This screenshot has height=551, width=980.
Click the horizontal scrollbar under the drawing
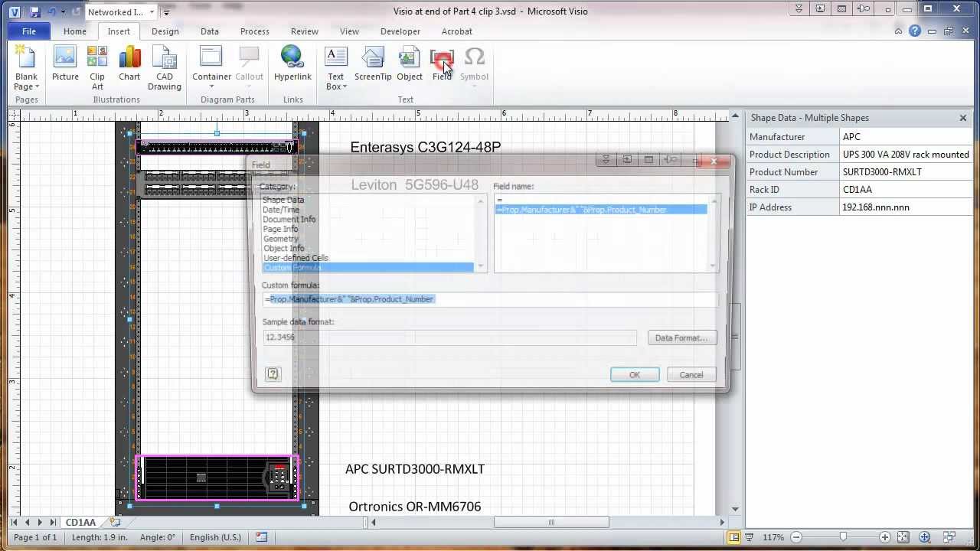coord(551,522)
